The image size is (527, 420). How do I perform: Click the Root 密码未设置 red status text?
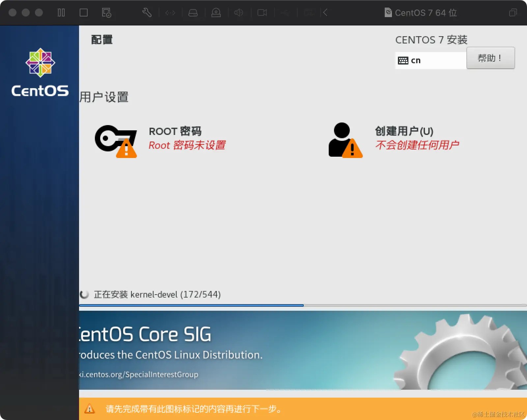187,145
